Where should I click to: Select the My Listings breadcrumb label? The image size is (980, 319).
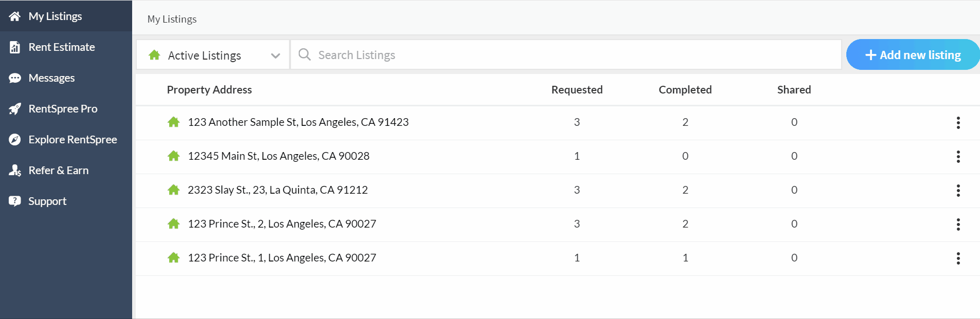coord(172,19)
